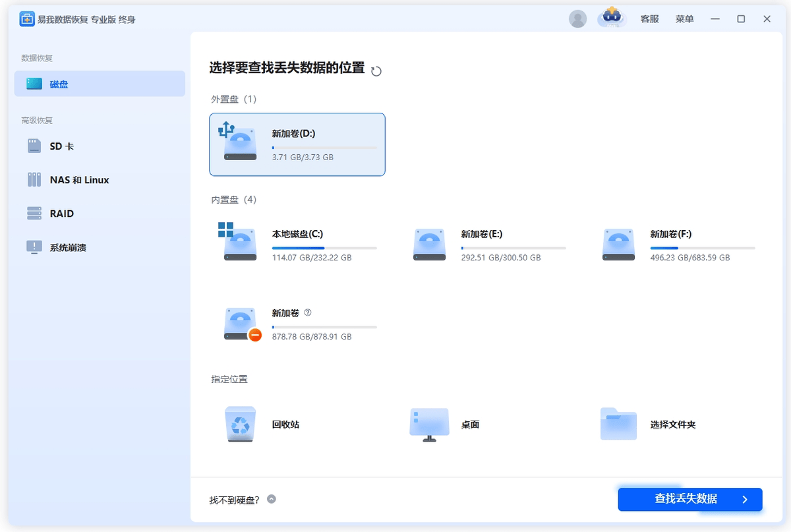
Task: Click the 外置盘（1）section label
Action: [x=233, y=99]
